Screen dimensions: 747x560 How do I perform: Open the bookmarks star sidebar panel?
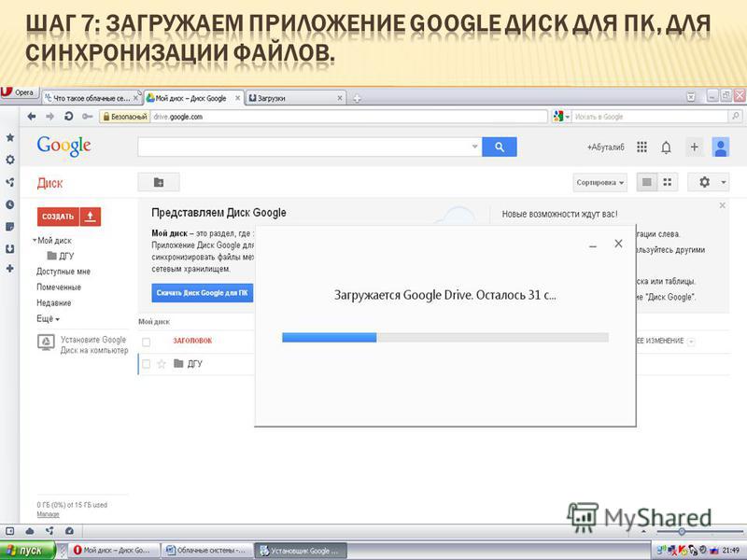(x=9, y=137)
